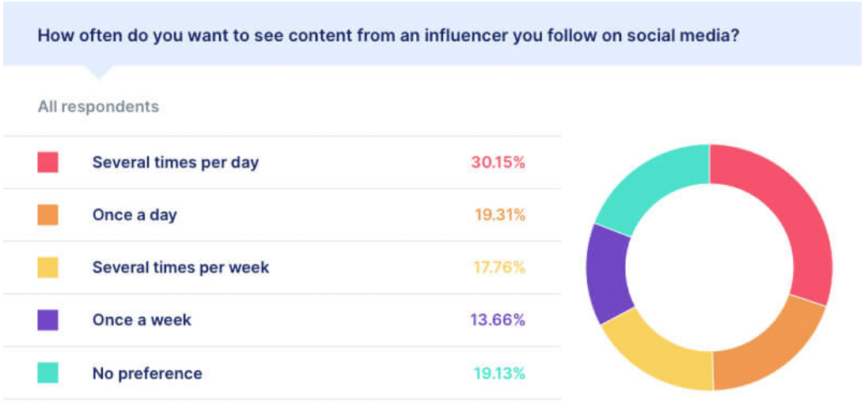Click the teal No preference swatch

click(x=48, y=373)
